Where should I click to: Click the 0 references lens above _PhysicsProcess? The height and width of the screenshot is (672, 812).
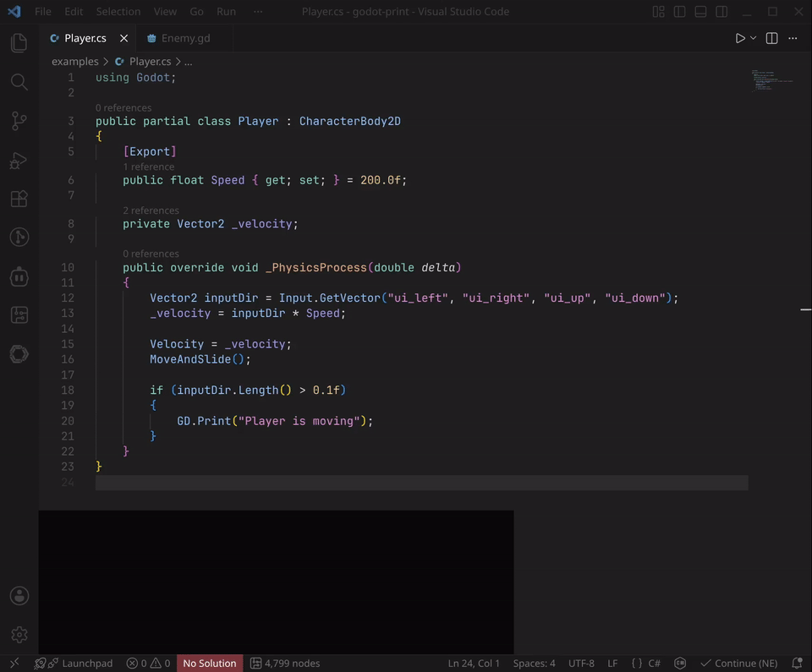pos(151,254)
